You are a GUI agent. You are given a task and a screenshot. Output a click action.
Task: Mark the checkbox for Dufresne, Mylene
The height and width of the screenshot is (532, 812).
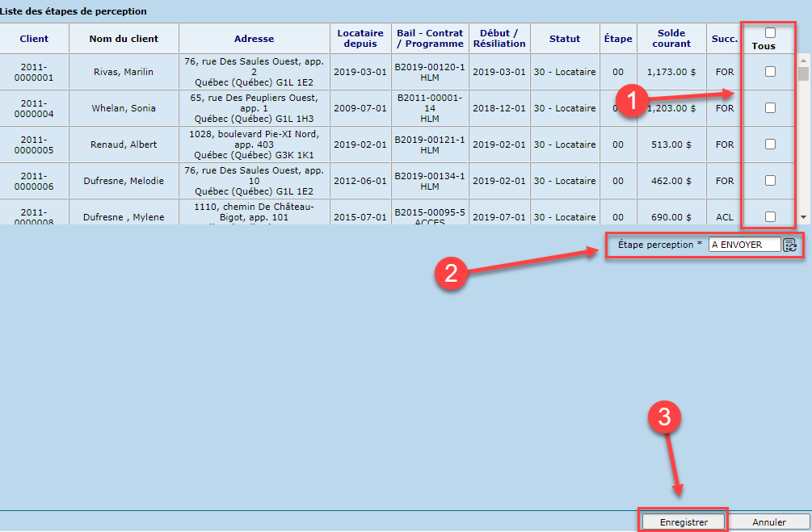pyautogui.click(x=770, y=216)
